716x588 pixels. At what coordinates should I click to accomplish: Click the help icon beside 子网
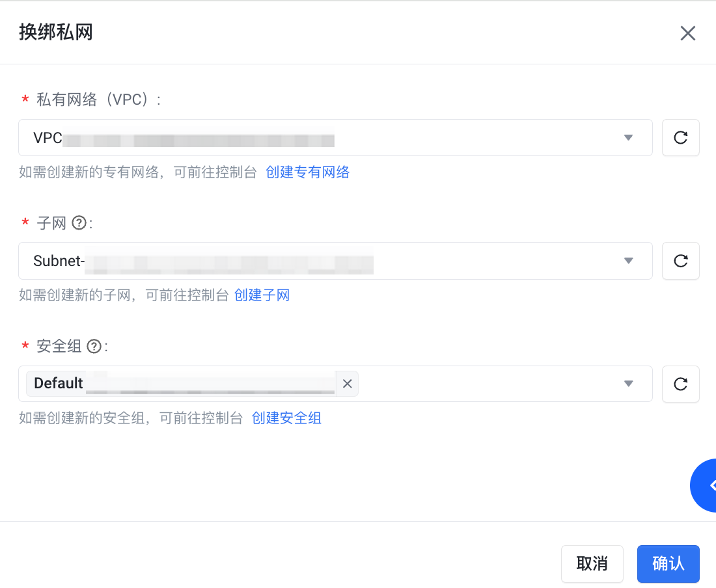(x=79, y=223)
